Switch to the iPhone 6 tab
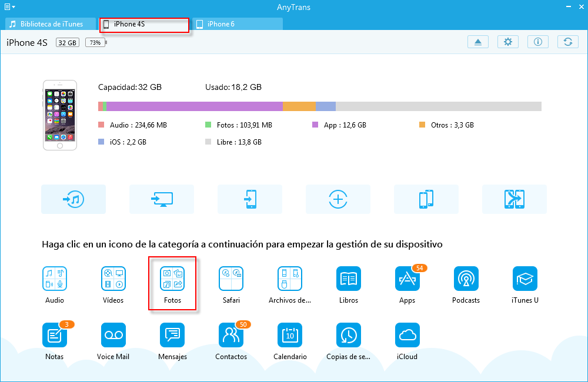This screenshot has width=588, height=382. coord(238,24)
